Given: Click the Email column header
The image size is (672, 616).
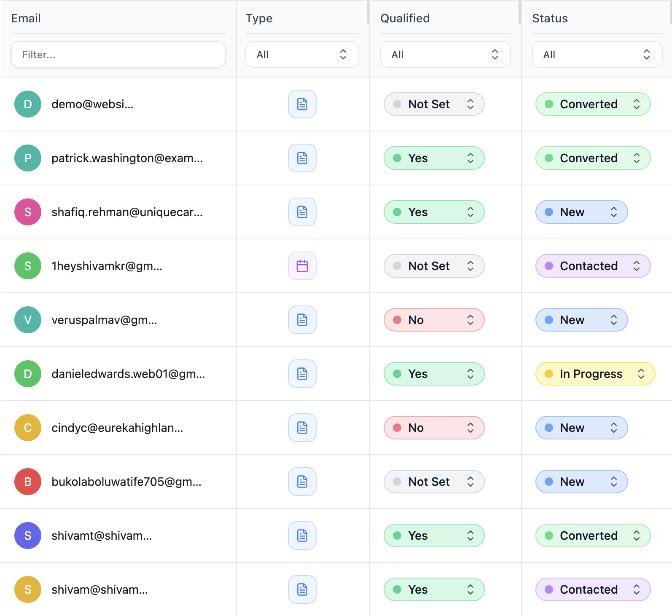Looking at the screenshot, I should coord(26,18).
